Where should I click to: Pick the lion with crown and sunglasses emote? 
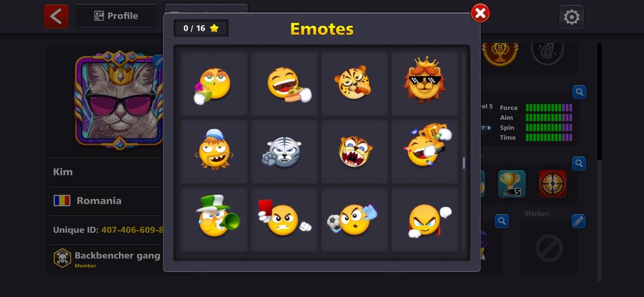(425, 84)
